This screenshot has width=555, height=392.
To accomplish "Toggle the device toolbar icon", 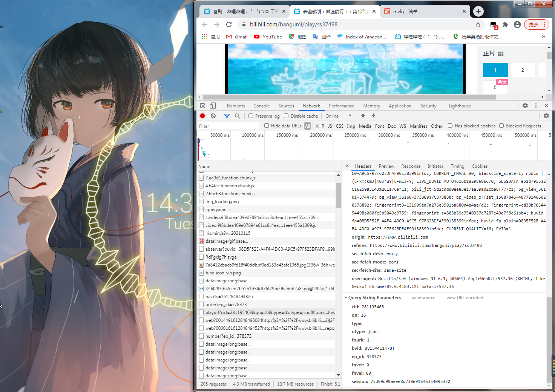I will (213, 106).
